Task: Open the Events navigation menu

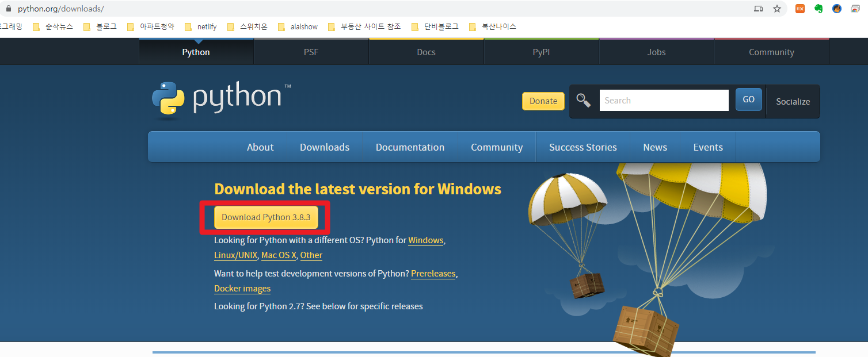Action: coord(708,147)
